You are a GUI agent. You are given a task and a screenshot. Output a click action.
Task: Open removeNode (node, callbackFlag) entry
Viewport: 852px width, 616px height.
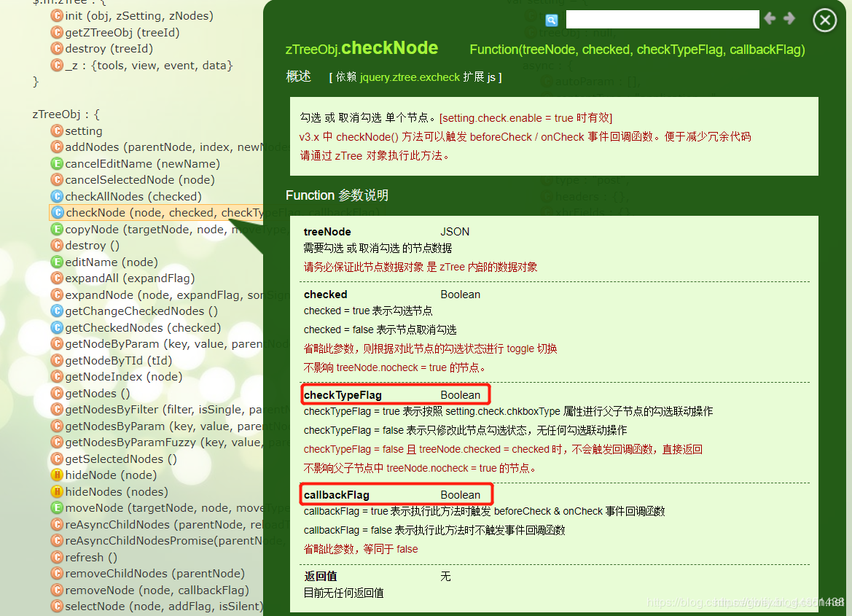pos(157,590)
